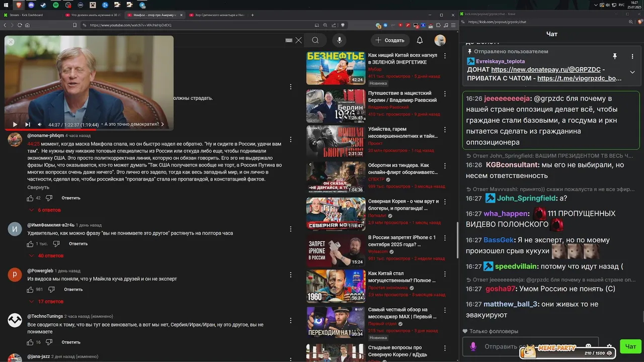Screen dimensions: 644x362
Task: Switch to 'Stream - Kick Dashboard' tab
Action: 30,15
